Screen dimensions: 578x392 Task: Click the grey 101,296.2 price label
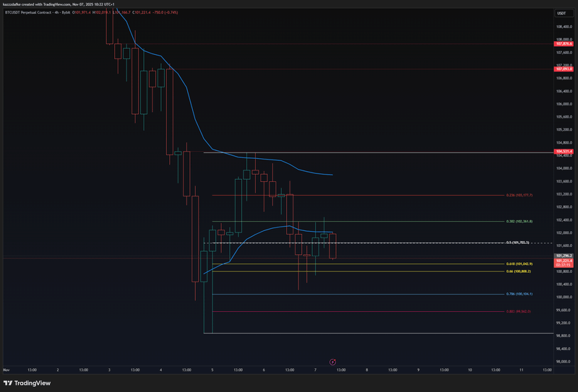pyautogui.click(x=564, y=256)
